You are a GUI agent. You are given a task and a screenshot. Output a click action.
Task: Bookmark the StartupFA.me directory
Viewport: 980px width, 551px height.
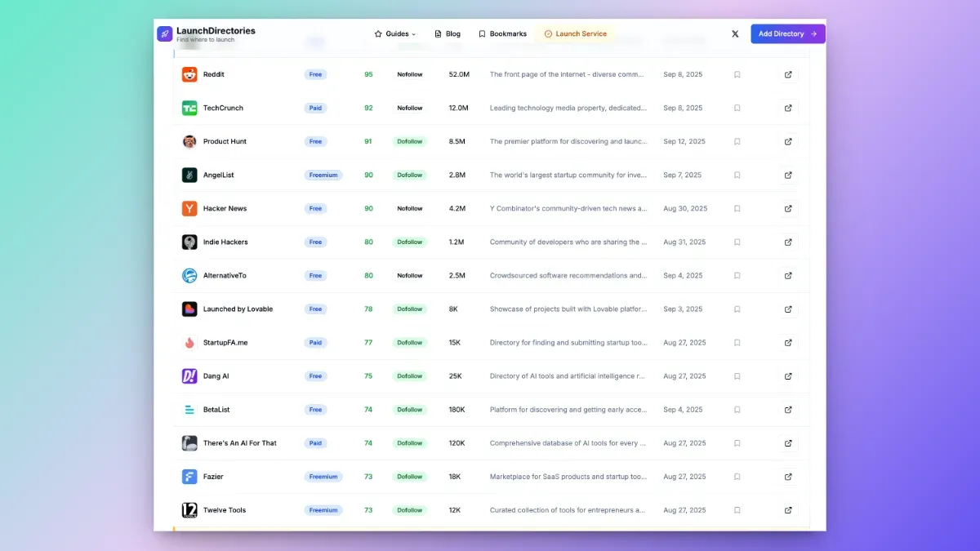[x=737, y=342]
